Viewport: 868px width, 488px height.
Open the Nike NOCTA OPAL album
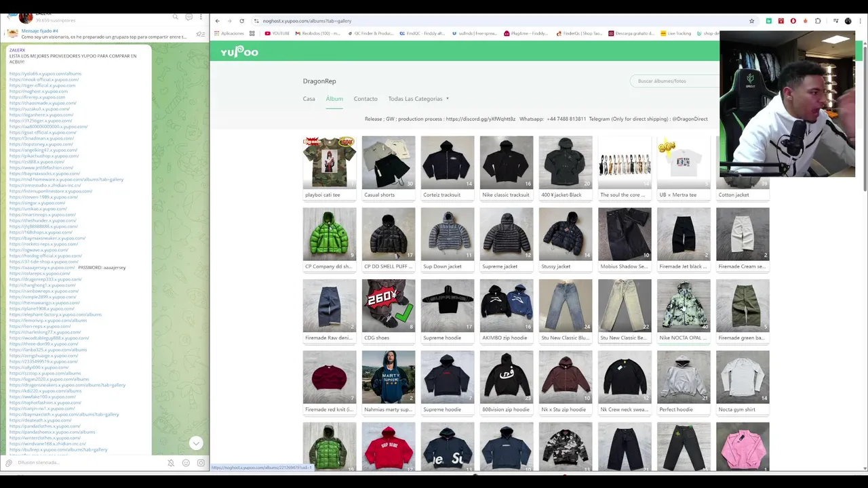[684, 311]
